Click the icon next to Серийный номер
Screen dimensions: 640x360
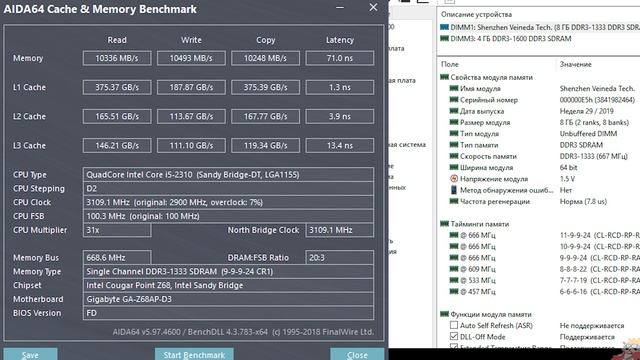coord(454,100)
